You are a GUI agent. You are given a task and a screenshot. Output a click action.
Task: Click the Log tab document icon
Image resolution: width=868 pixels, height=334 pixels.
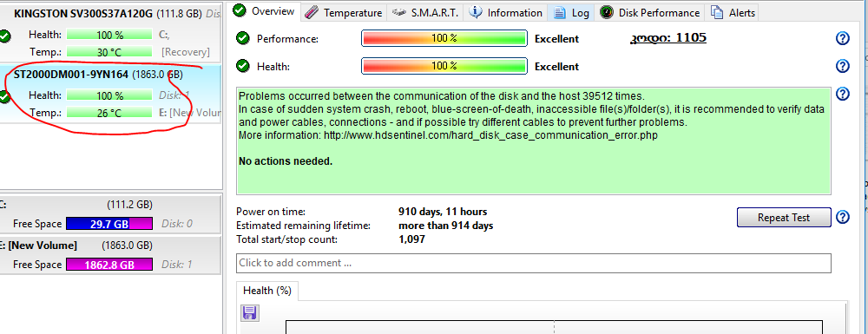560,12
